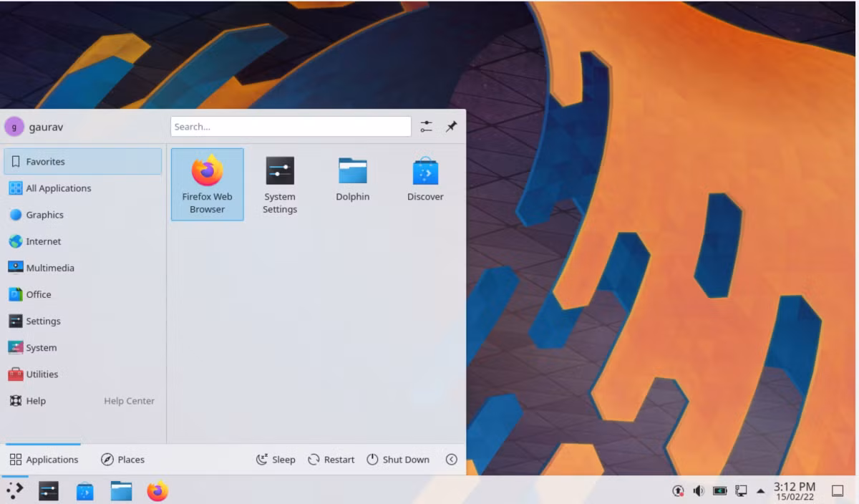
Task: Launch Firefox Web Browser from favorites
Action: point(207,184)
